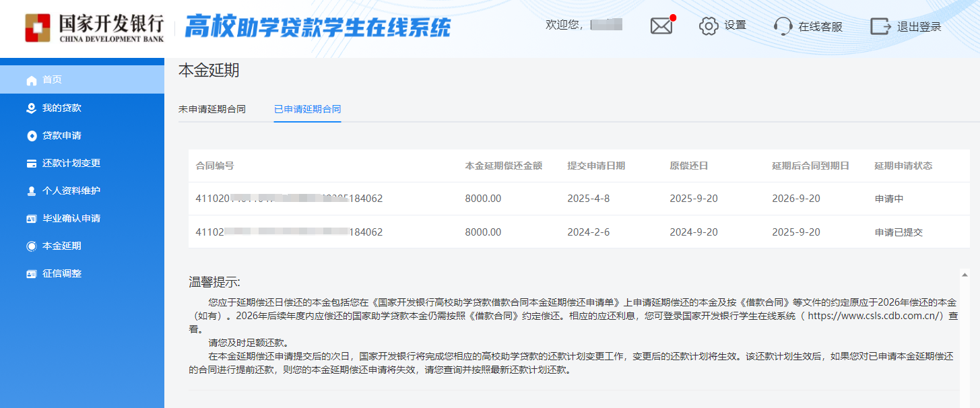Switch to the 未申请延期合同 tab
Screen dimensions: 980x408
pyautogui.click(x=211, y=109)
